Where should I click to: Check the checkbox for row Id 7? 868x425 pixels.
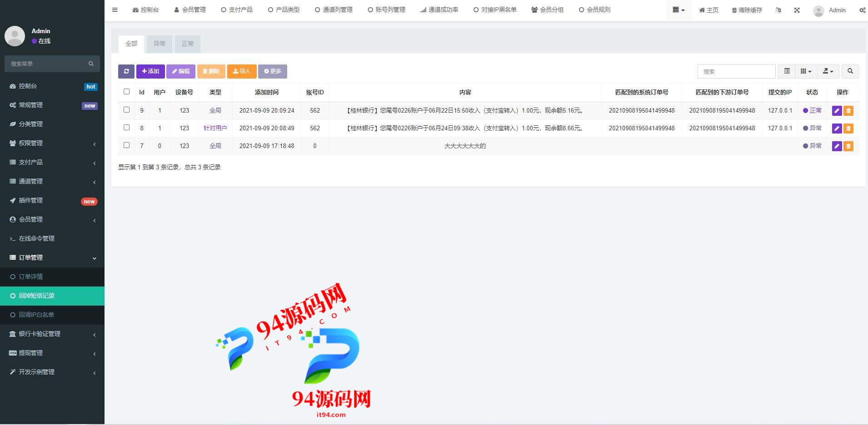[127, 145]
